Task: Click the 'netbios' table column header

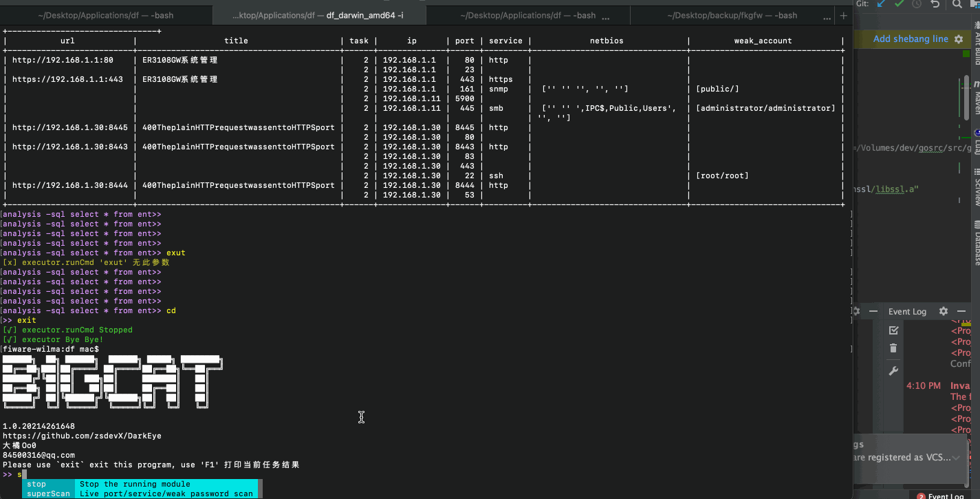Action: pos(607,41)
